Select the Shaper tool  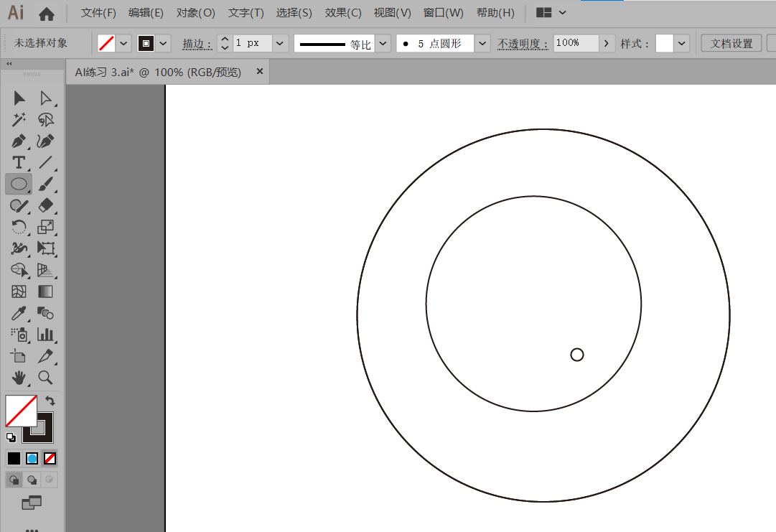coord(19,205)
